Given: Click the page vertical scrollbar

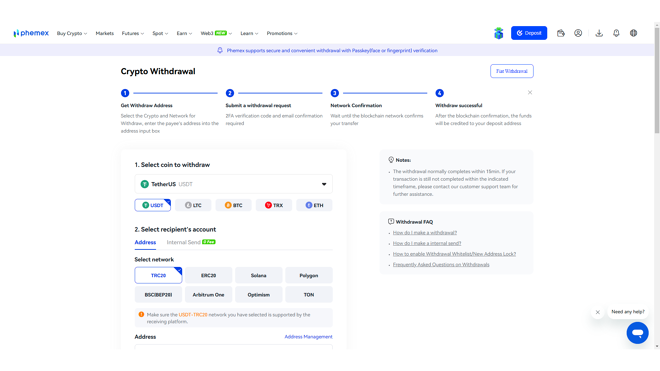Looking at the screenshot, I should (657, 80).
